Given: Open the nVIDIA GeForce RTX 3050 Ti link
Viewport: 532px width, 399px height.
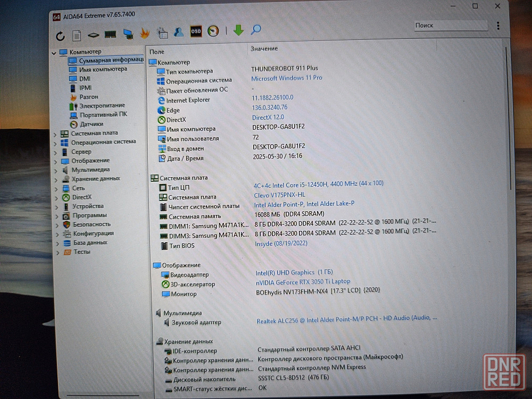Looking at the screenshot, I should (x=303, y=281).
